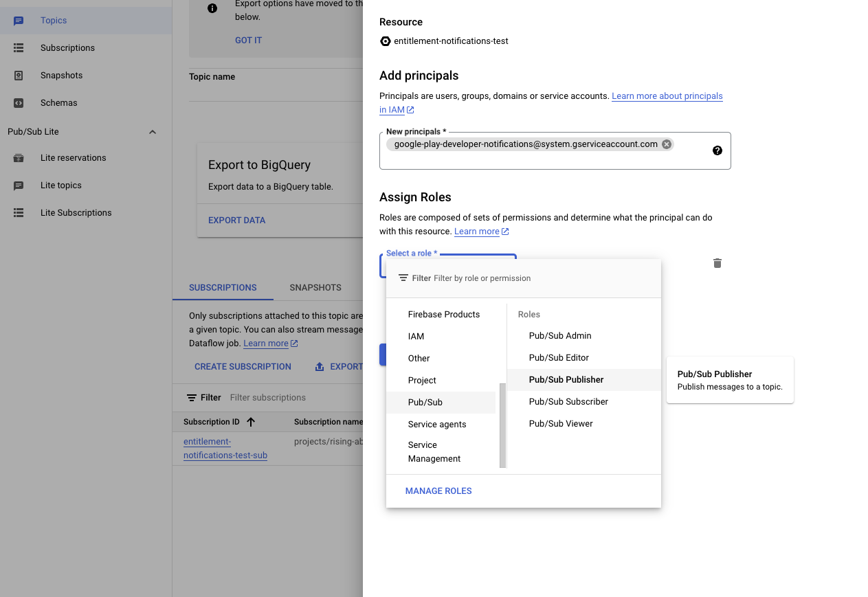868x597 pixels.
Task: Open Lite topics in the sidebar
Action: point(86,185)
